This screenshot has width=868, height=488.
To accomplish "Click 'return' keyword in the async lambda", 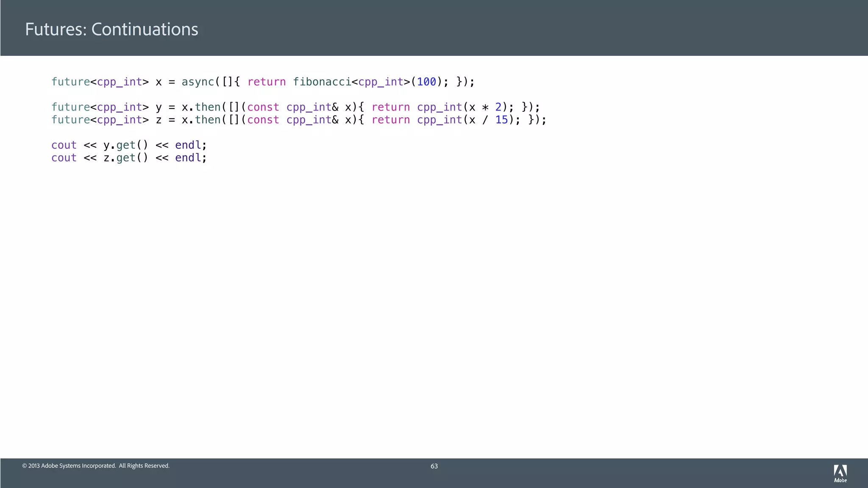I will (x=267, y=82).
